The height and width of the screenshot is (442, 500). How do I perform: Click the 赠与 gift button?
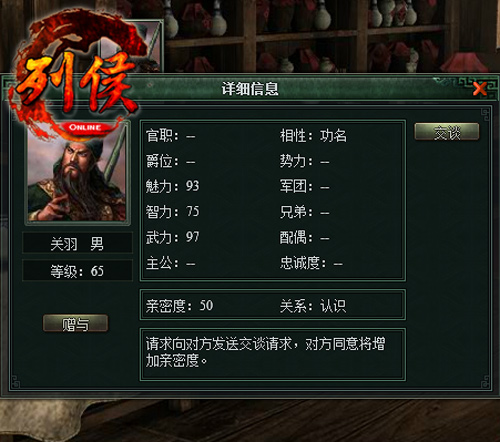tap(75, 323)
